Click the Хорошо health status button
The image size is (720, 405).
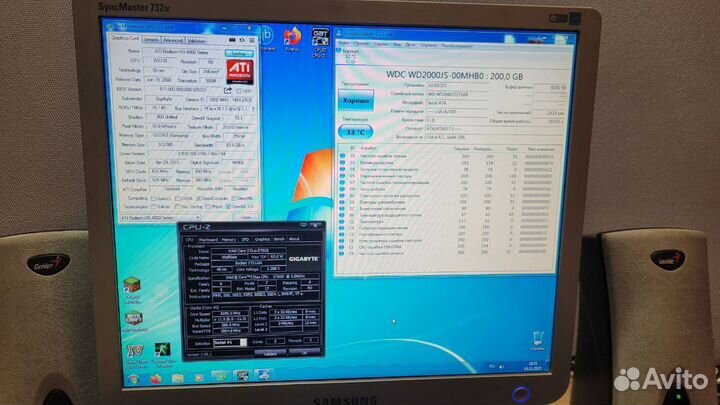[356, 100]
